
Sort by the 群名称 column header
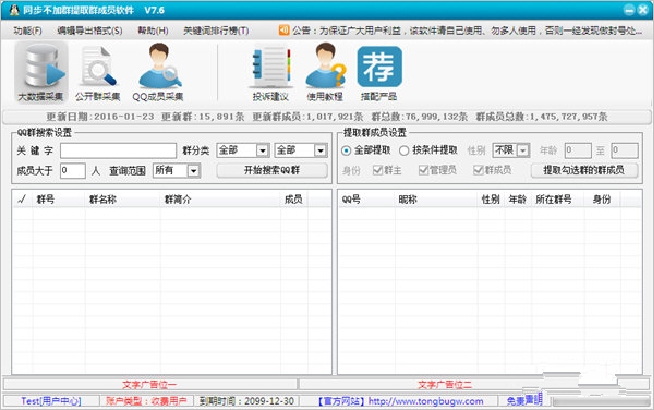pos(123,199)
